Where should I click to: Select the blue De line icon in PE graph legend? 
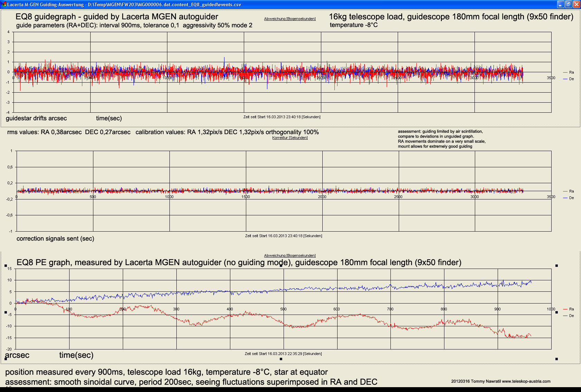565,316
